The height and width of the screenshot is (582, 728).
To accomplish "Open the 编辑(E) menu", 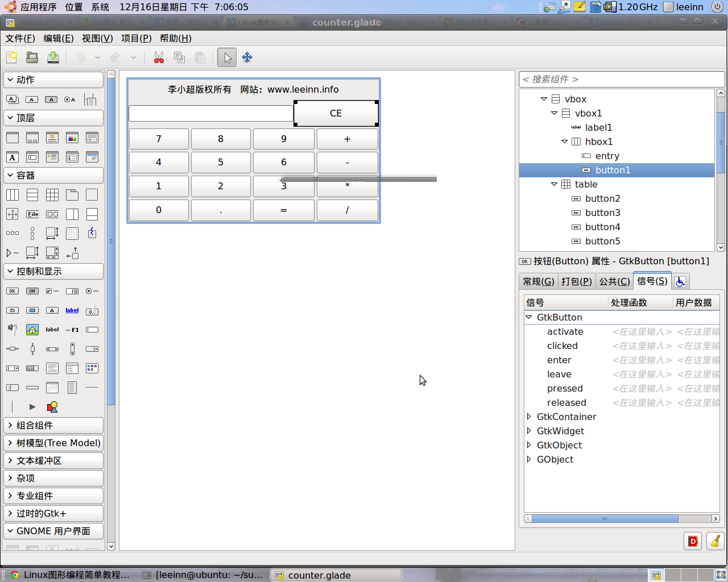I will coord(59,38).
